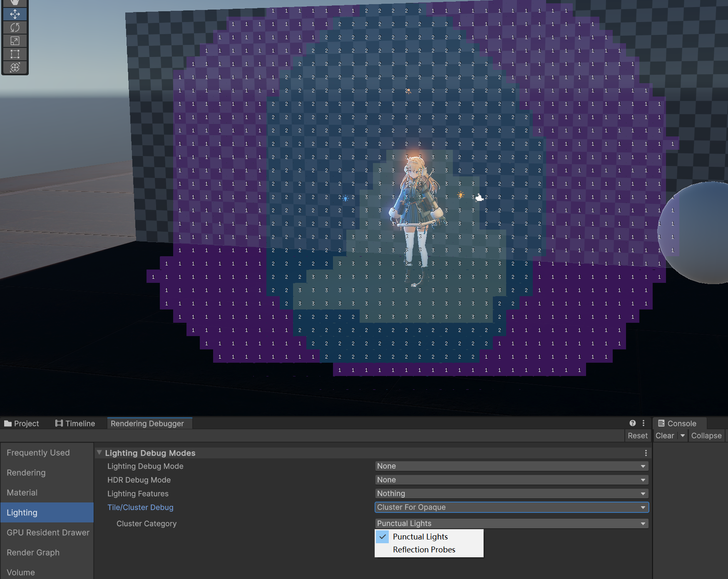728x579 pixels.
Task: Click the Lighting Debug Mode label
Action: 145,466
